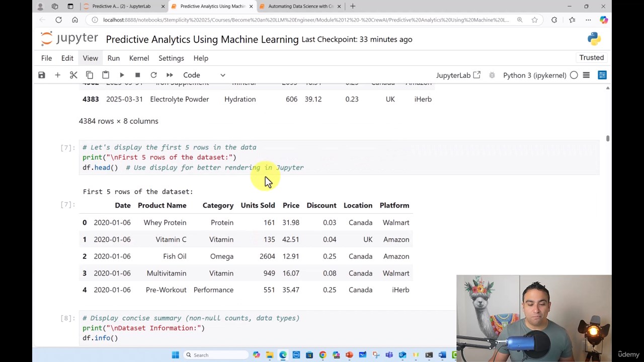Image resolution: width=644 pixels, height=362 pixels.
Task: Bookmark this page with the star icon
Action: pos(534,20)
